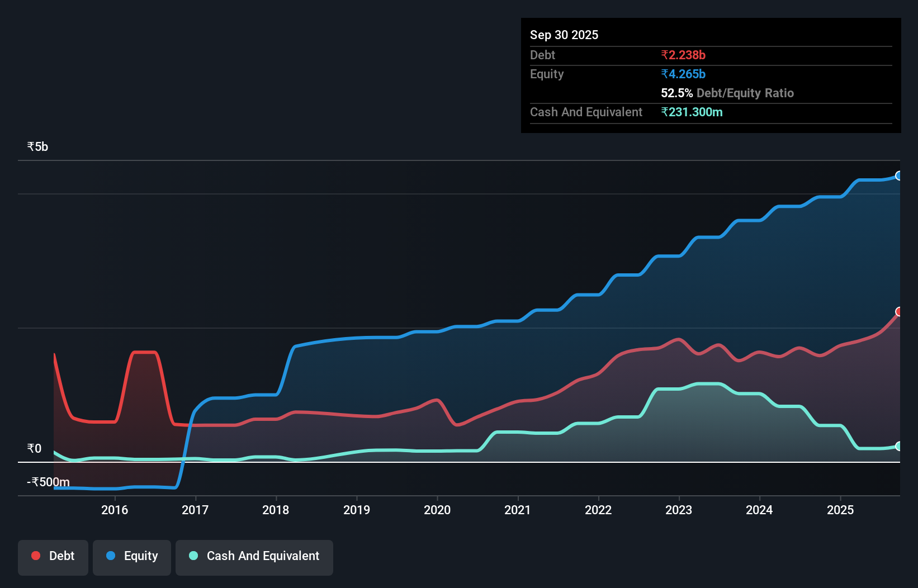This screenshot has height=588, width=918.
Task: Click the 52.5% Debt/Equity Ratio text
Action: [727, 93]
